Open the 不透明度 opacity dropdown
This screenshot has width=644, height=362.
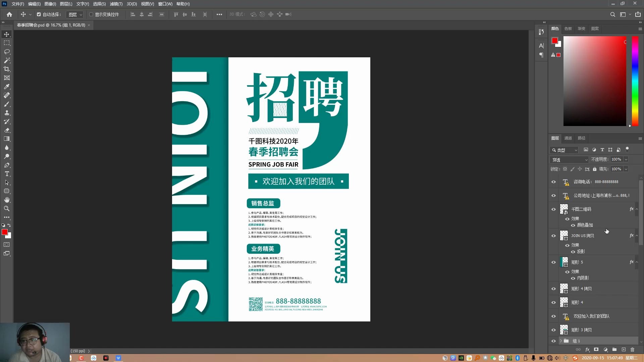[626, 159]
